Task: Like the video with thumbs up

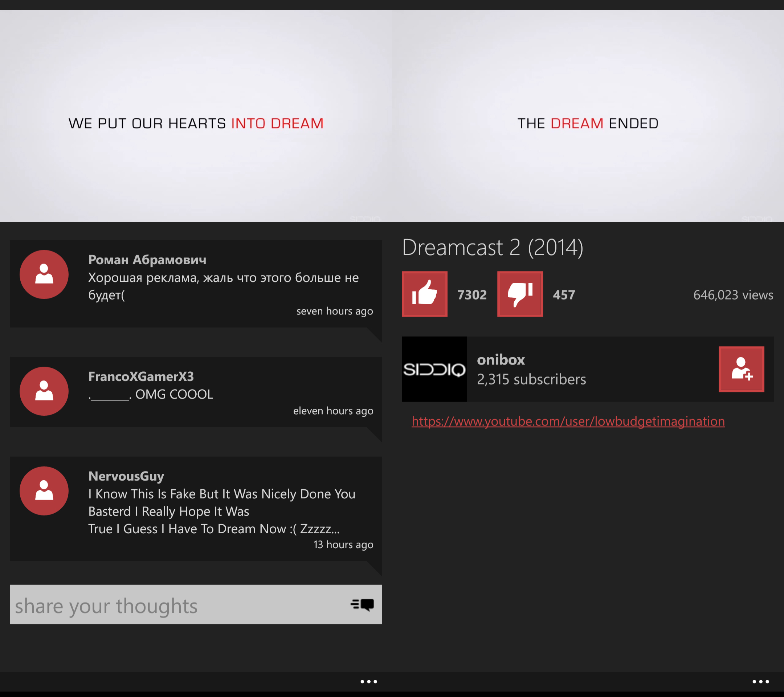Action: point(424,294)
